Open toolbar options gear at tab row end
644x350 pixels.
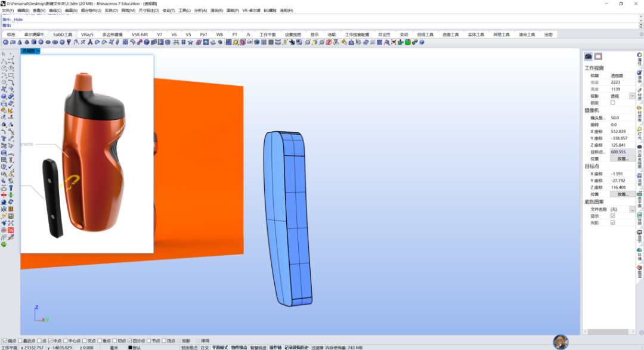tap(641, 35)
